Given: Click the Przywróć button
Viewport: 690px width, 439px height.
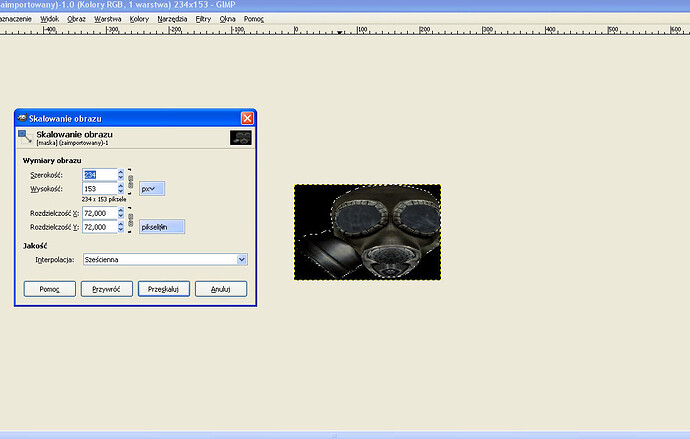Looking at the screenshot, I should coord(106,289).
